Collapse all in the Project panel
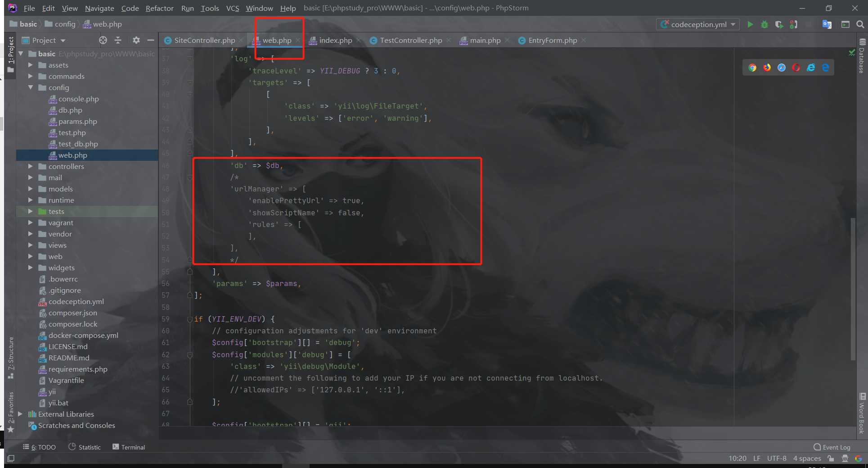 [118, 40]
